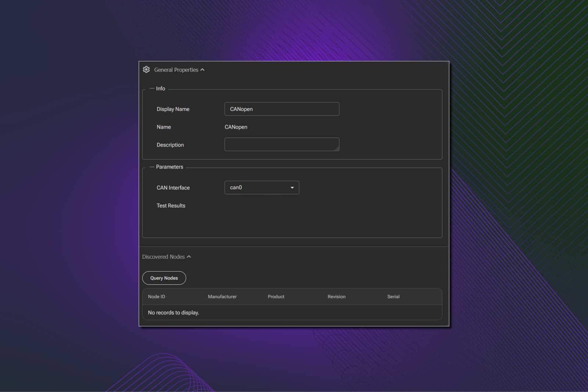This screenshot has width=588, height=392.
Task: Sort by the Manufacturer column header
Action: click(x=222, y=296)
